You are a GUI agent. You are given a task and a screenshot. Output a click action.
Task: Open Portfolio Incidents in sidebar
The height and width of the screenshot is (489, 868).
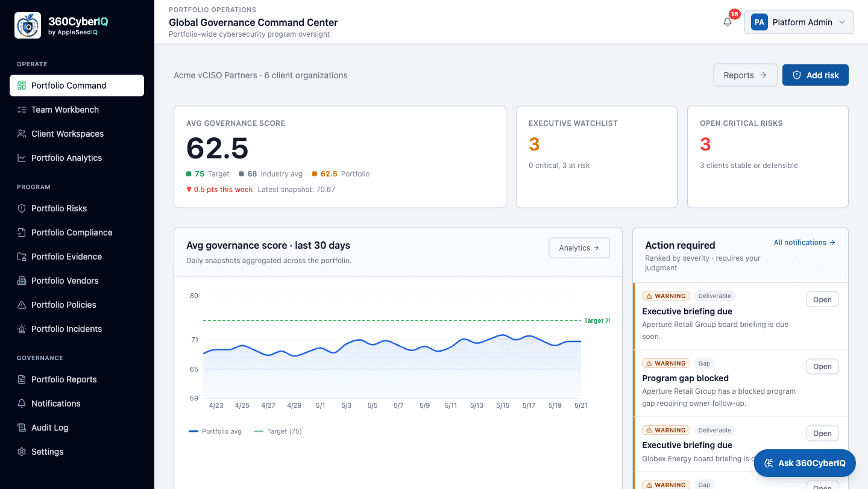tap(77, 329)
